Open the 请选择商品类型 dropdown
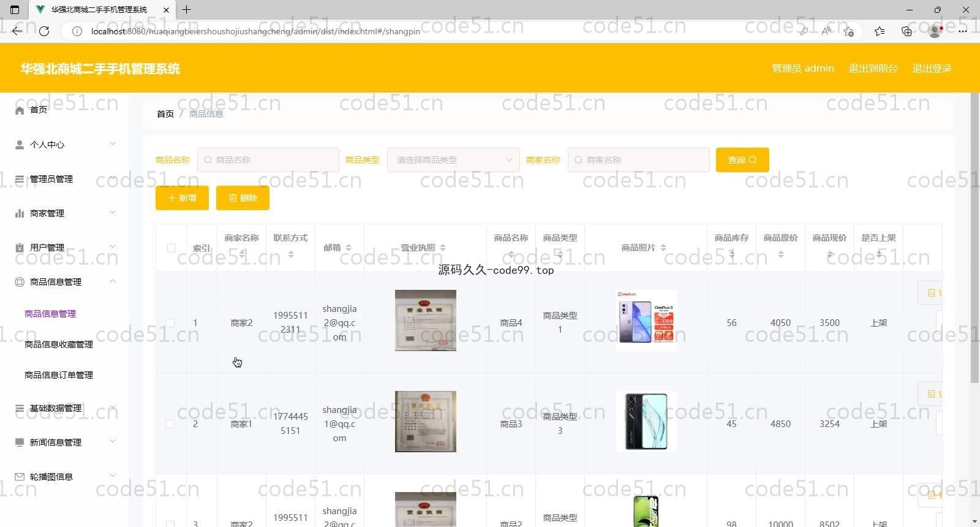 (453, 160)
